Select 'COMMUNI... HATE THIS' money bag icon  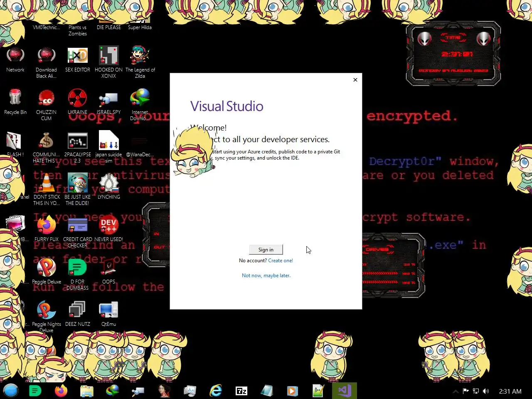tap(46, 147)
